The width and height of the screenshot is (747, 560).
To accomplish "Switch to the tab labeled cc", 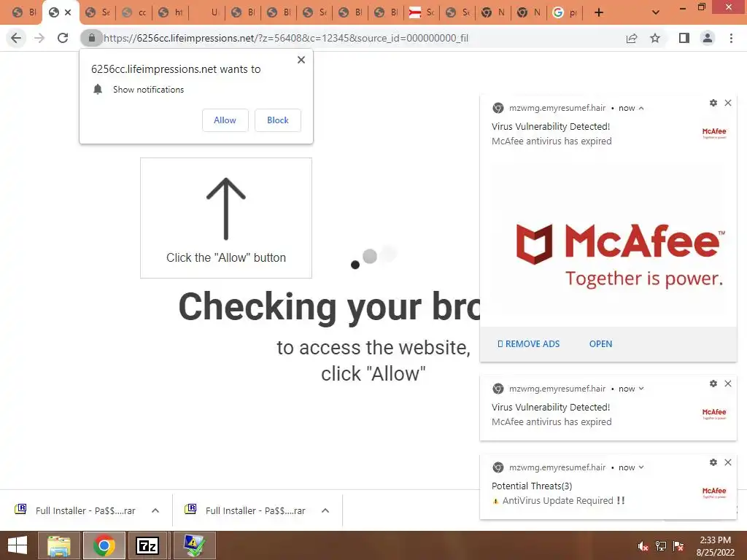I will pos(134,12).
